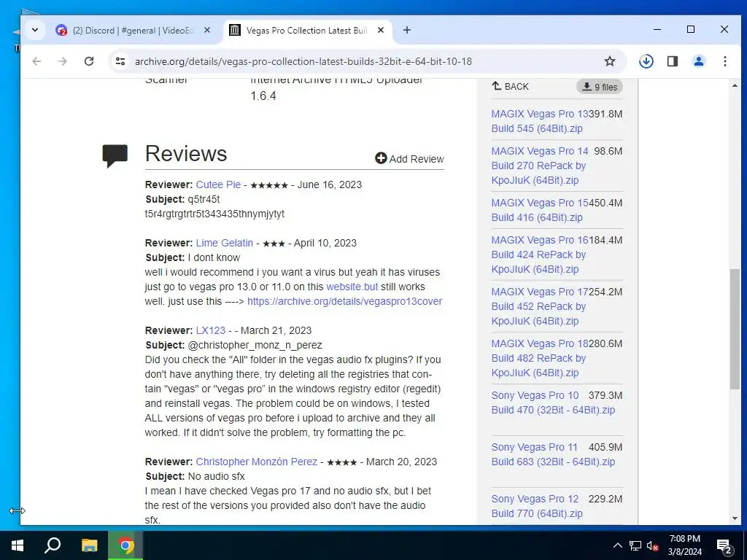This screenshot has height=560, width=747.
Task: Close the Discord tab
Action: [207, 30]
